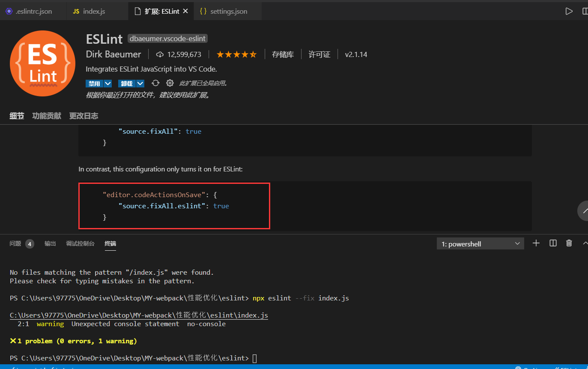The image size is (588, 369).
Task: Click the terminal input cursor at prompt
Action: pos(255,358)
